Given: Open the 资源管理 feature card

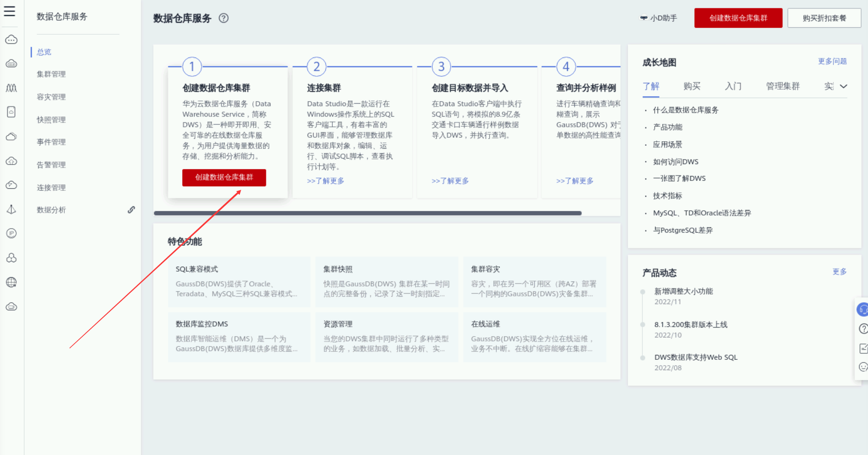Looking at the screenshot, I should 387,337.
